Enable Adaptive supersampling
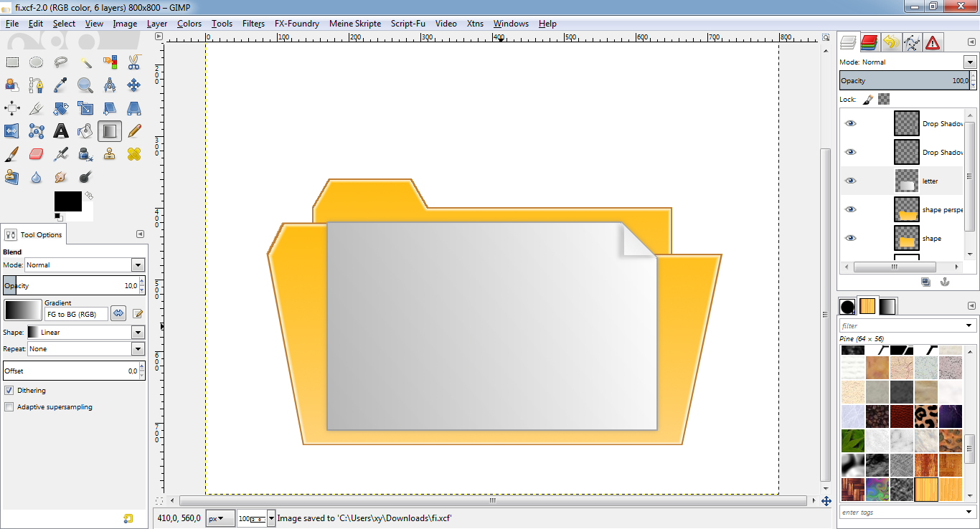The image size is (980, 529). point(9,406)
